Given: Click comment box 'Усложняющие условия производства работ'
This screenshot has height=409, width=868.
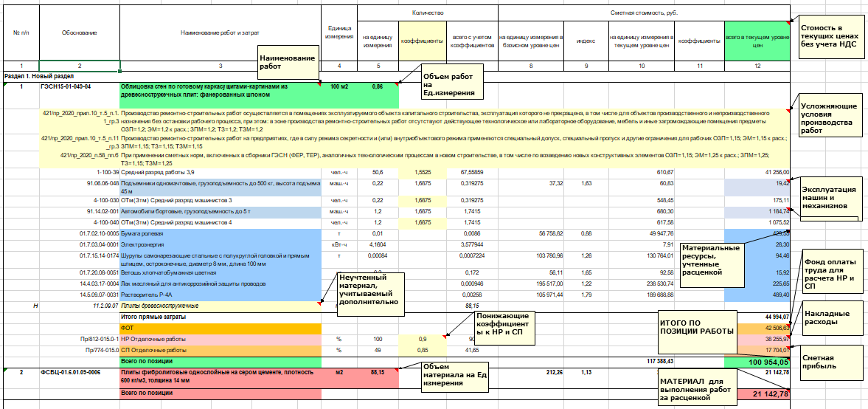Looking at the screenshot, I should (x=830, y=114).
